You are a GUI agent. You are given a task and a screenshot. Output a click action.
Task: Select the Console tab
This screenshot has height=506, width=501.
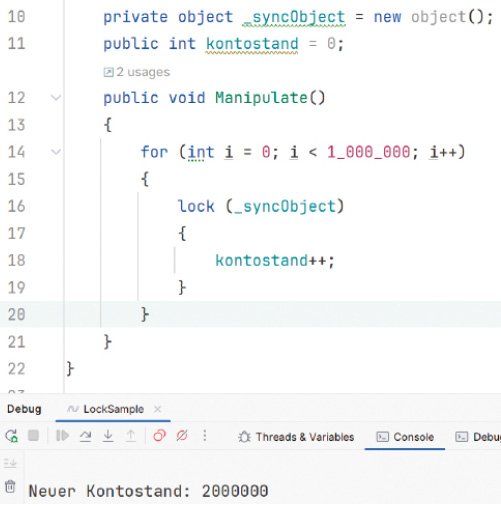pyautogui.click(x=405, y=437)
